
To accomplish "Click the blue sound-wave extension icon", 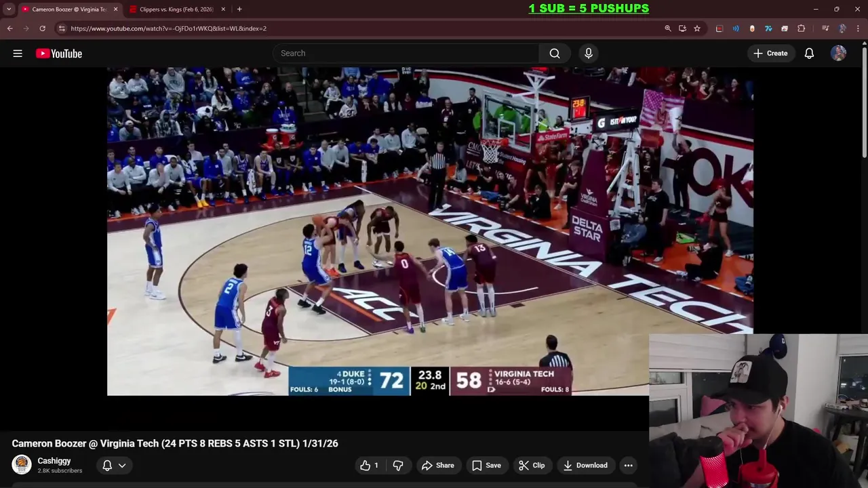I will tap(736, 28).
